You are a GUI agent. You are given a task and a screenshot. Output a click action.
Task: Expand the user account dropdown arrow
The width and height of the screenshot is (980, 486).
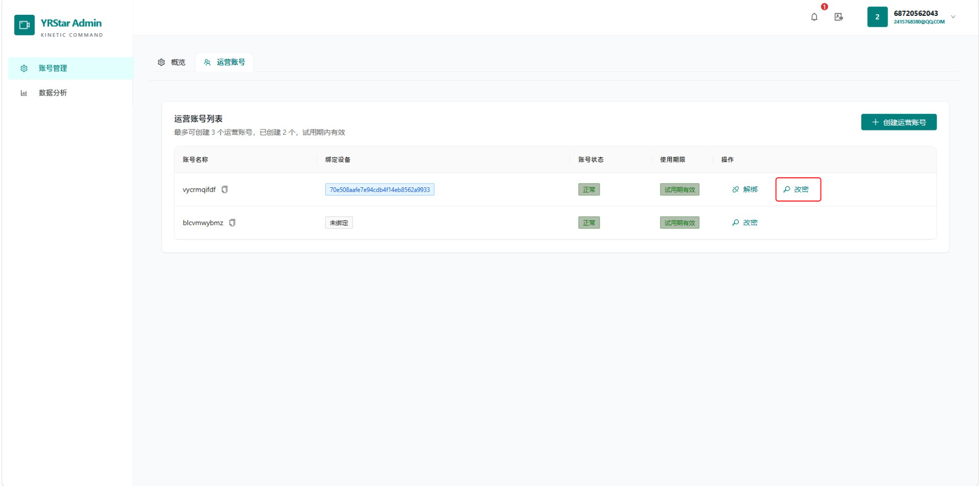pos(953,17)
